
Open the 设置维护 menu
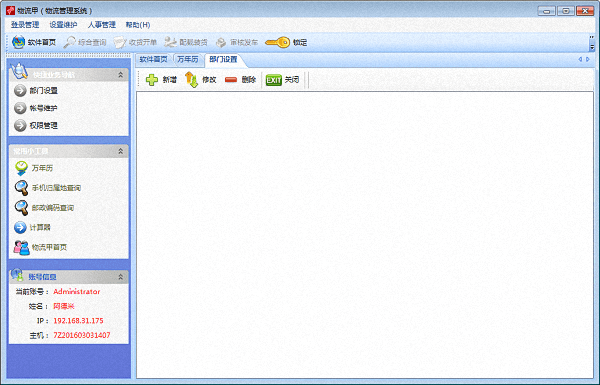63,25
